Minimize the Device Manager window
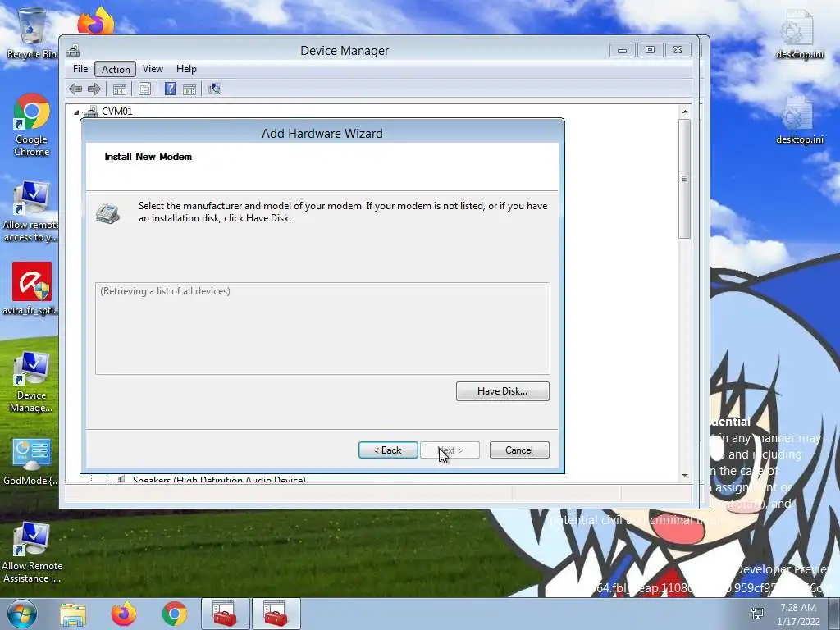The image size is (840, 630). (622, 50)
